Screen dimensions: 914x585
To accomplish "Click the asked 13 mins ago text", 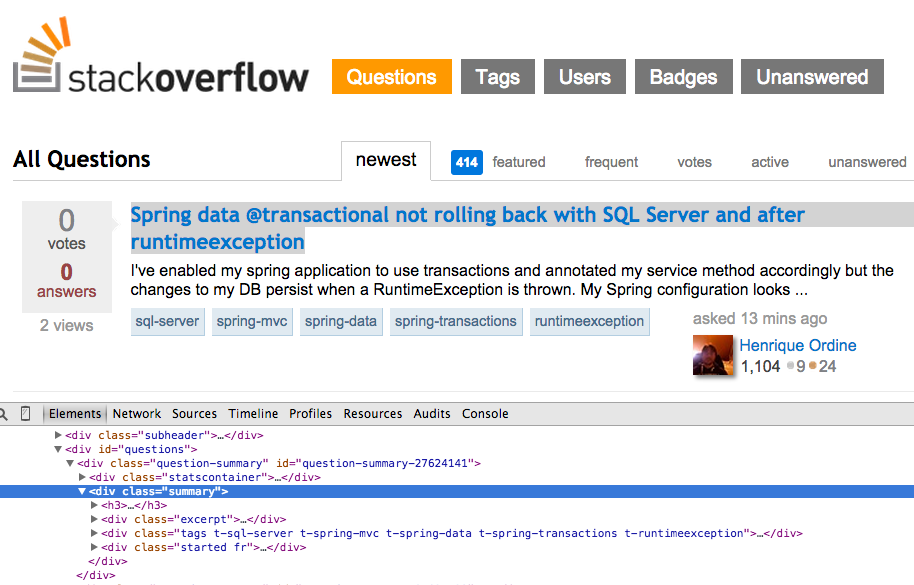I will click(x=760, y=319).
